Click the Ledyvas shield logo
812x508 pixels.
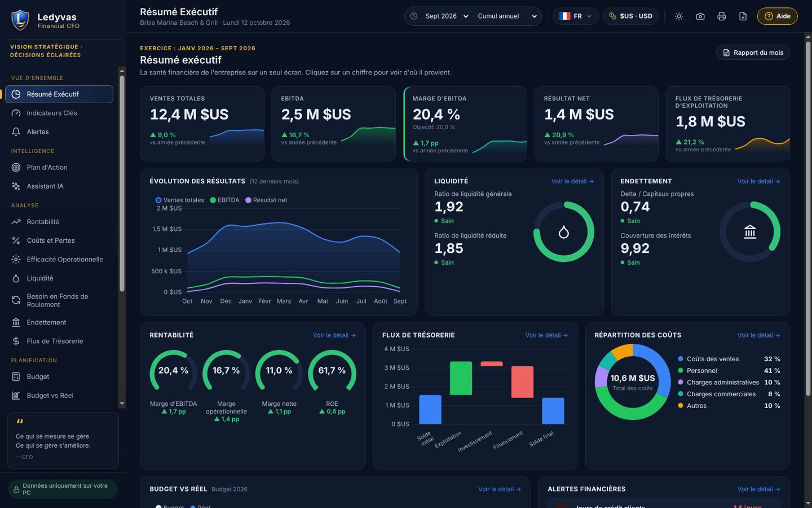point(20,20)
